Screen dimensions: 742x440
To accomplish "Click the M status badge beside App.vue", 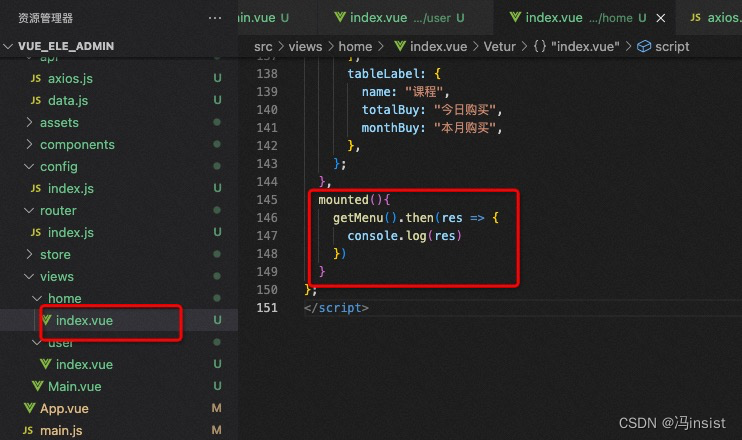I will [x=216, y=408].
